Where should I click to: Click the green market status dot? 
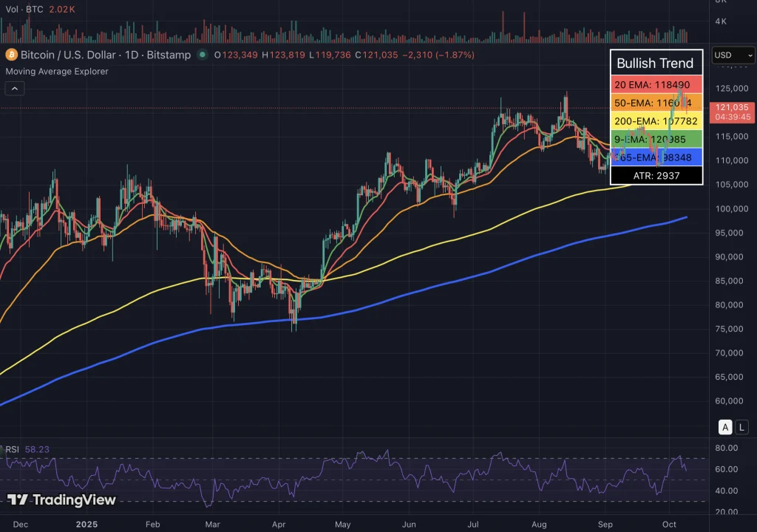(x=203, y=55)
